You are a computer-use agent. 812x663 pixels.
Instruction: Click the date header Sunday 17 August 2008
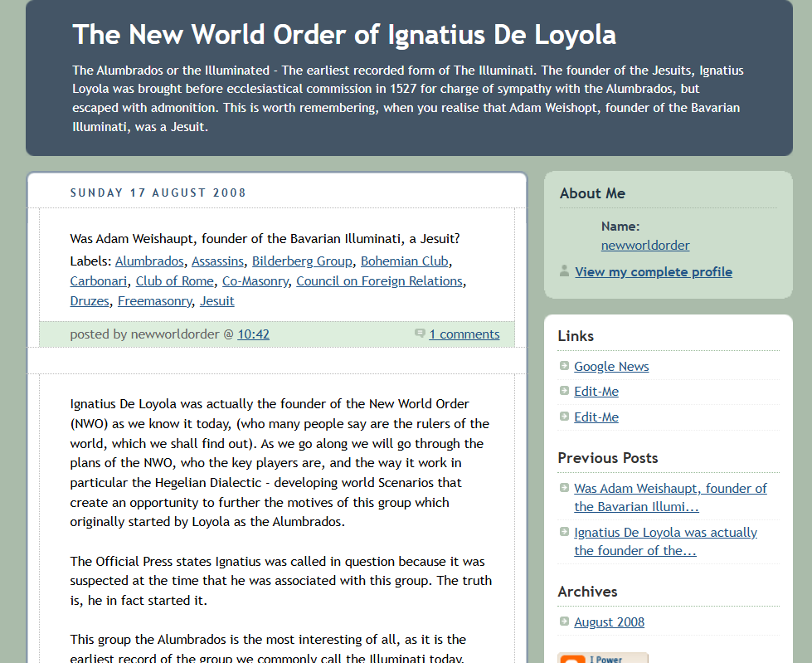(x=158, y=193)
